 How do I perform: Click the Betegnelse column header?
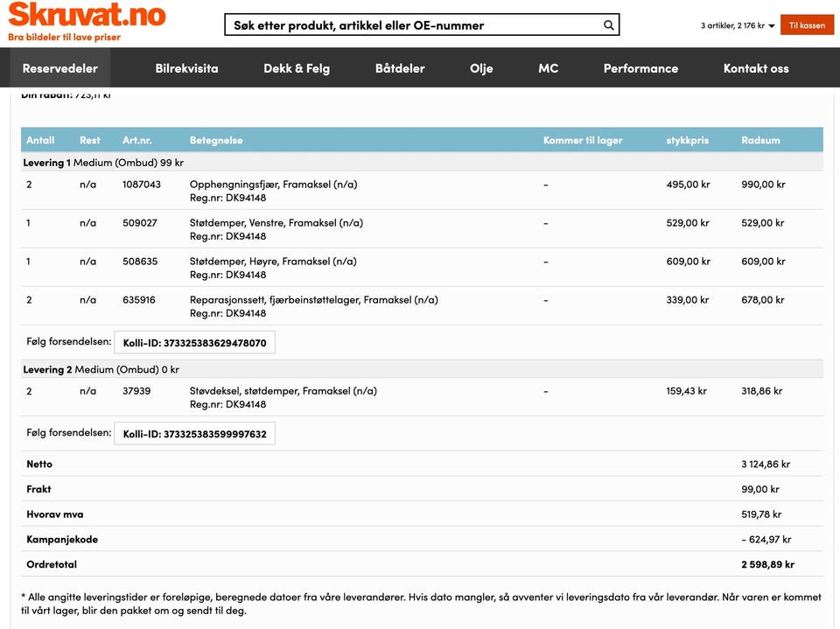click(216, 140)
